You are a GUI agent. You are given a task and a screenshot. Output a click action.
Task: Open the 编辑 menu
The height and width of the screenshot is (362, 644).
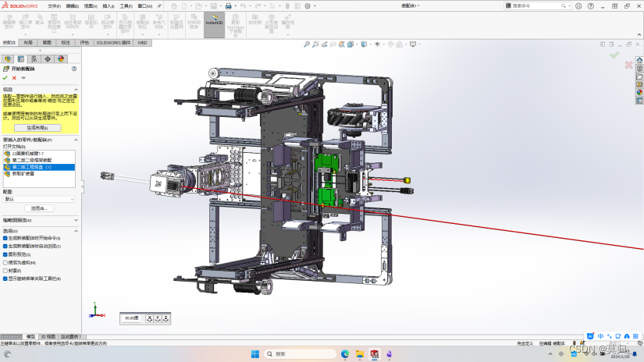coord(73,6)
